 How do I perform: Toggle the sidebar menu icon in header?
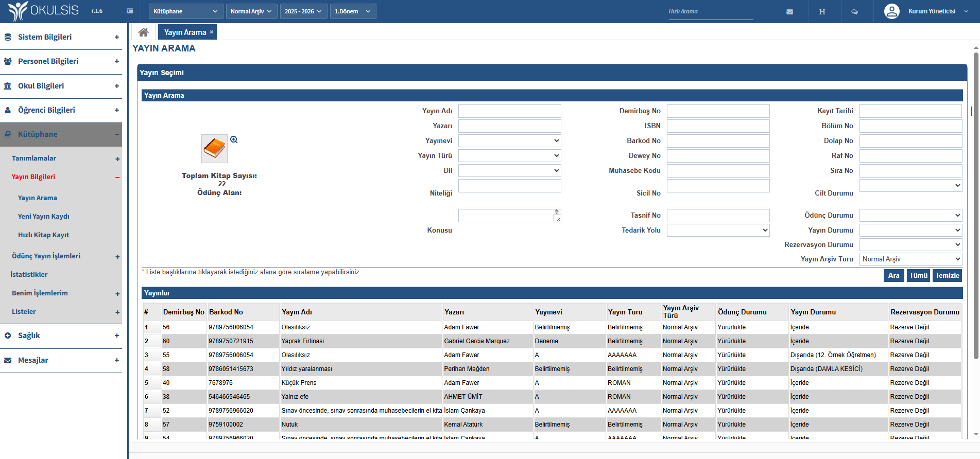click(x=130, y=11)
